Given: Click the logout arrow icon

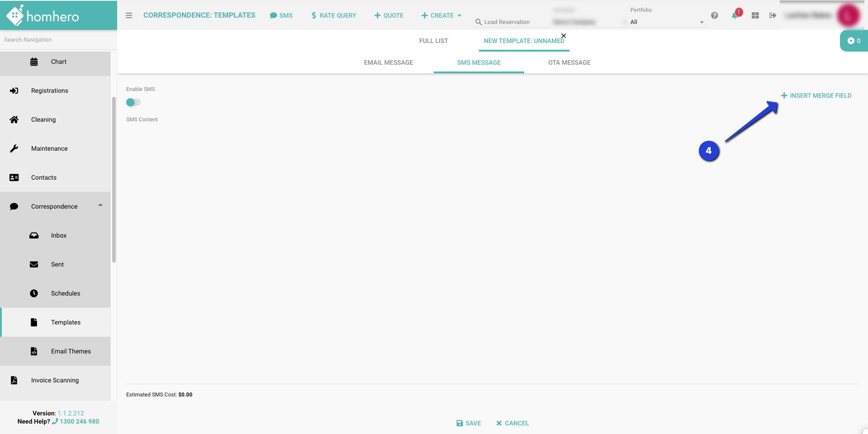Looking at the screenshot, I should pos(773,15).
